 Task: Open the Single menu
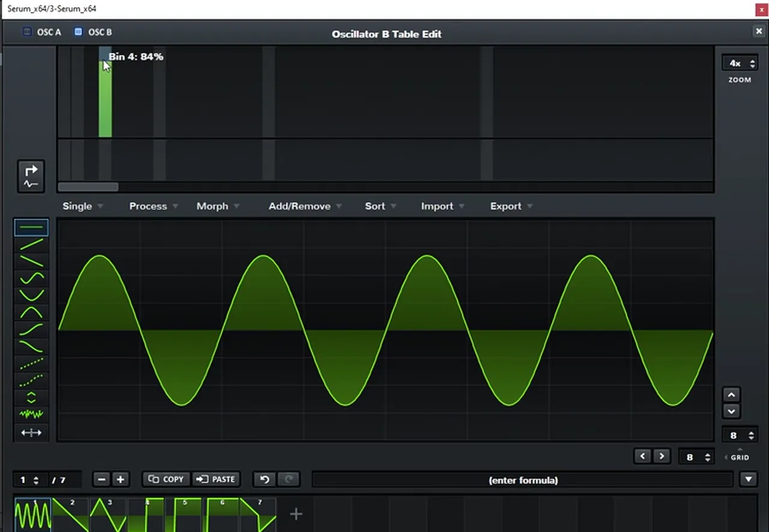coord(83,206)
